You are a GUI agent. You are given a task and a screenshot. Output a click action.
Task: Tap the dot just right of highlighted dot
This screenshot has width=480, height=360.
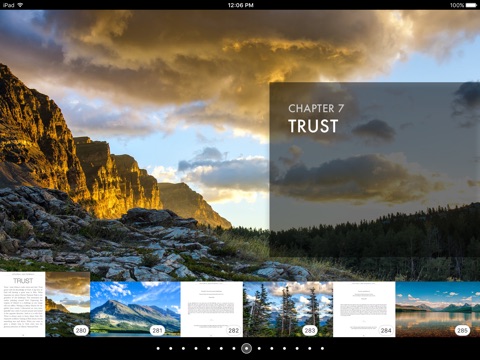[259, 348]
